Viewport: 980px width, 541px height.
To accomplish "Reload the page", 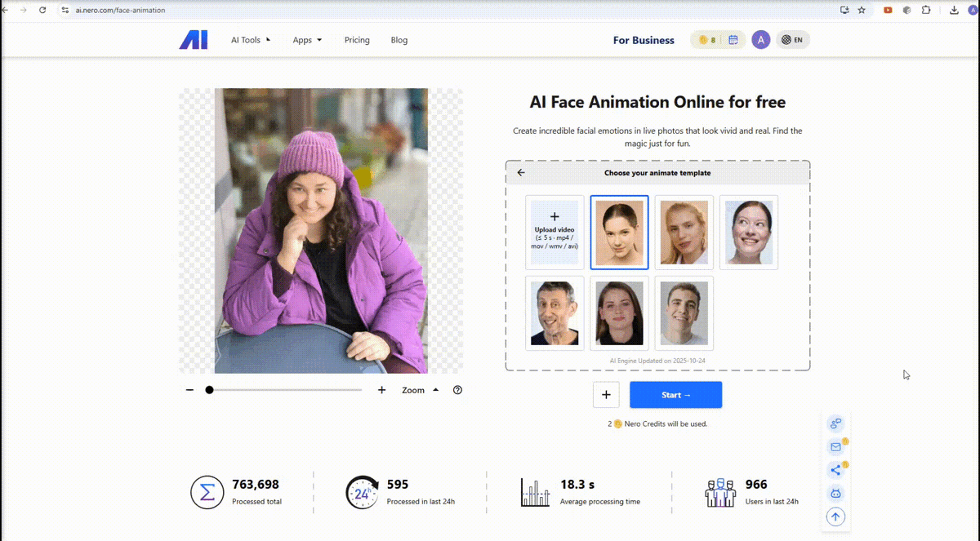I will [42, 10].
